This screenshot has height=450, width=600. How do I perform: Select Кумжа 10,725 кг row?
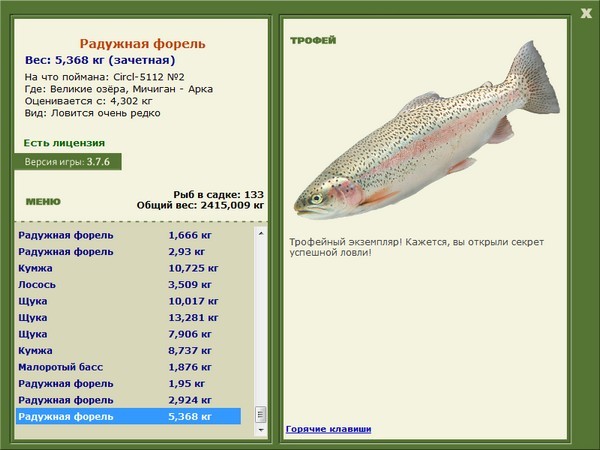(128, 268)
